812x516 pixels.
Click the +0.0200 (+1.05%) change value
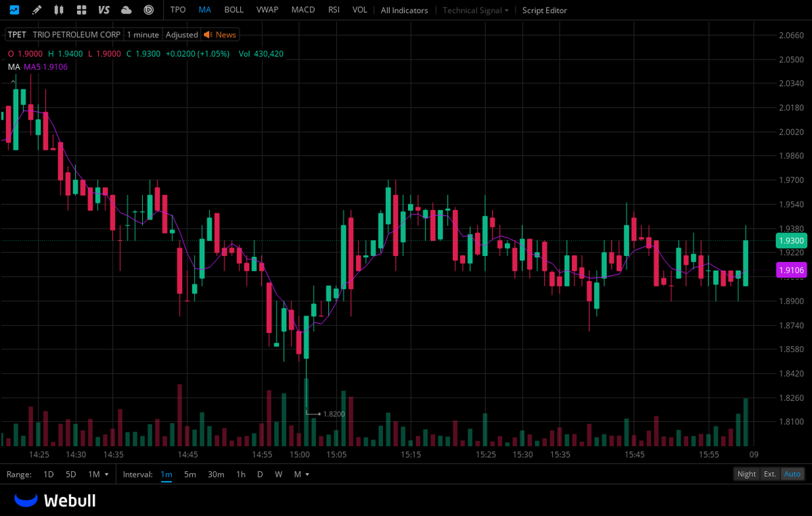point(198,53)
